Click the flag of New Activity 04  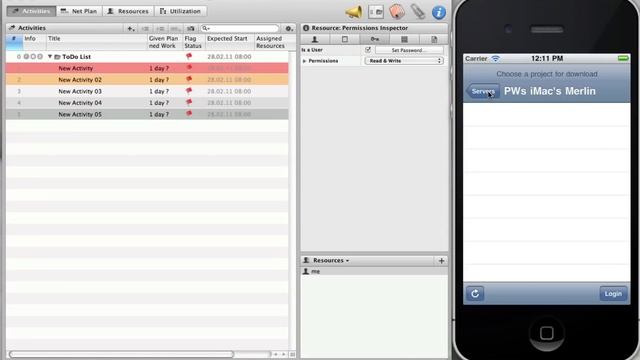[189, 102]
